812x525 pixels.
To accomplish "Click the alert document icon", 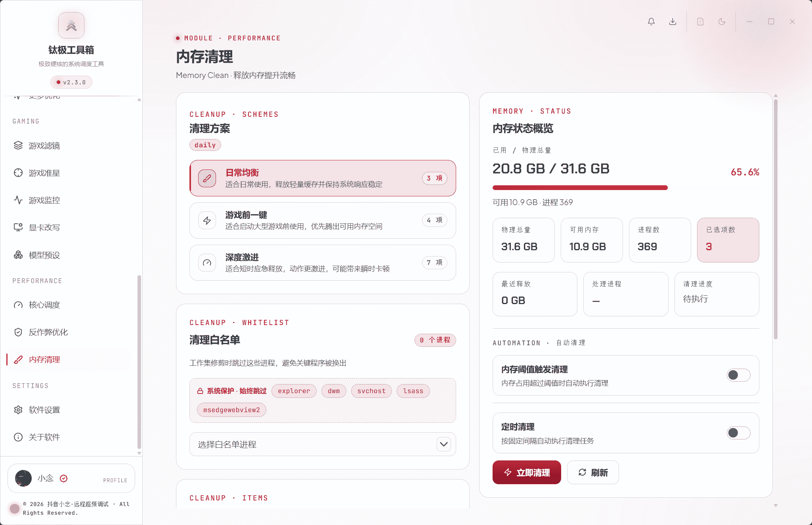I will point(700,21).
